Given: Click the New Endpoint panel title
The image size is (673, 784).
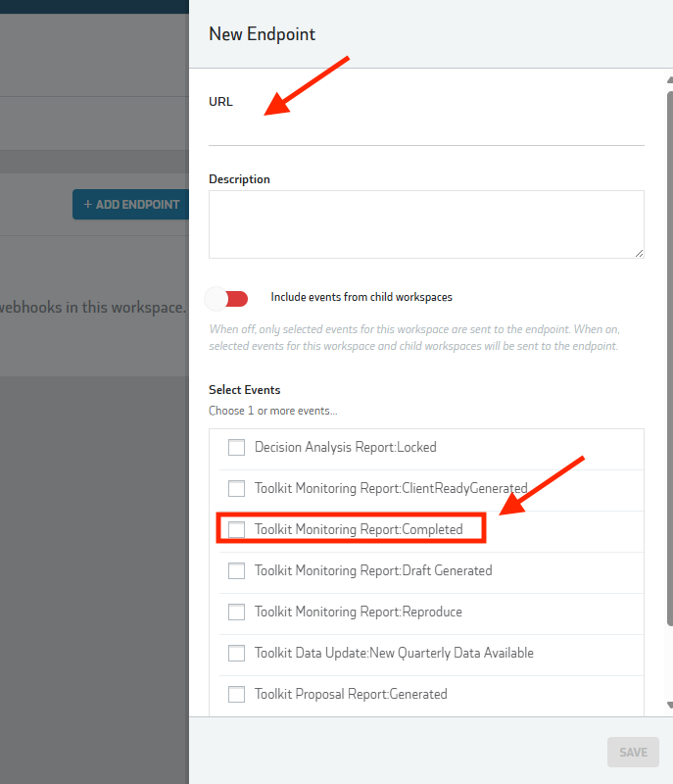Looking at the screenshot, I should click(x=262, y=34).
